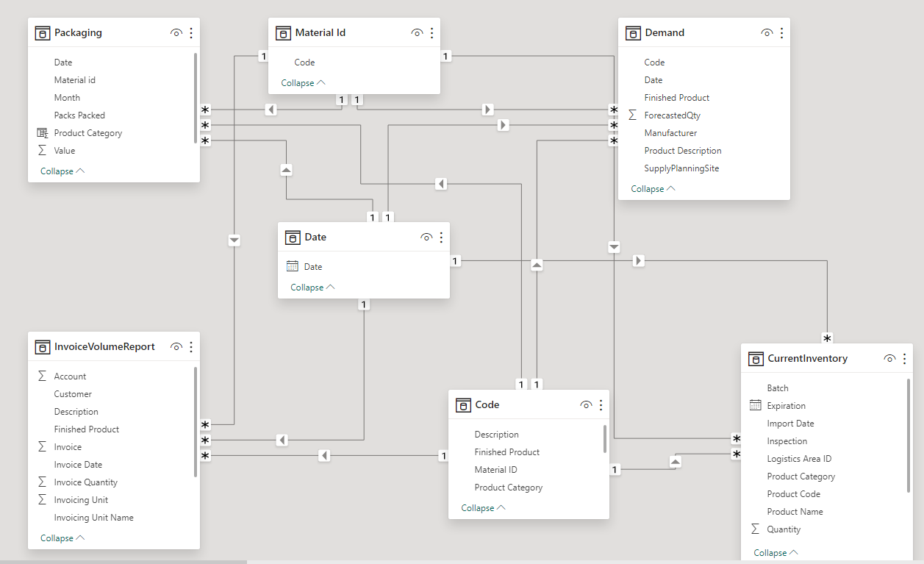Click Code table vertical scrollbar

605,438
